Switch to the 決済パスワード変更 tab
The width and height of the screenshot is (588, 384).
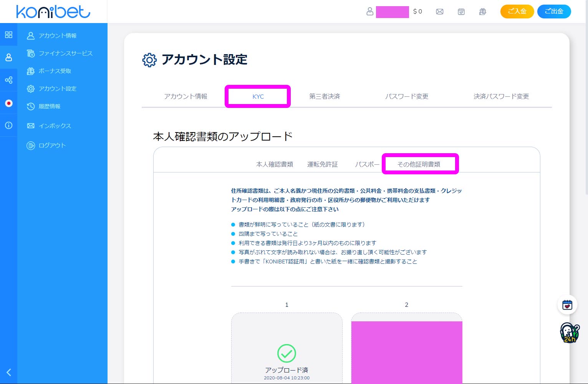pyautogui.click(x=501, y=96)
